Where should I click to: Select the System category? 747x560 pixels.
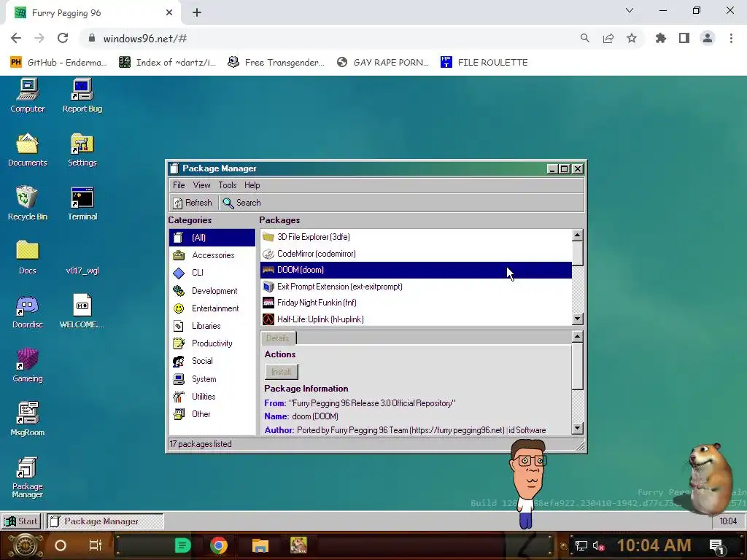[212, 379]
